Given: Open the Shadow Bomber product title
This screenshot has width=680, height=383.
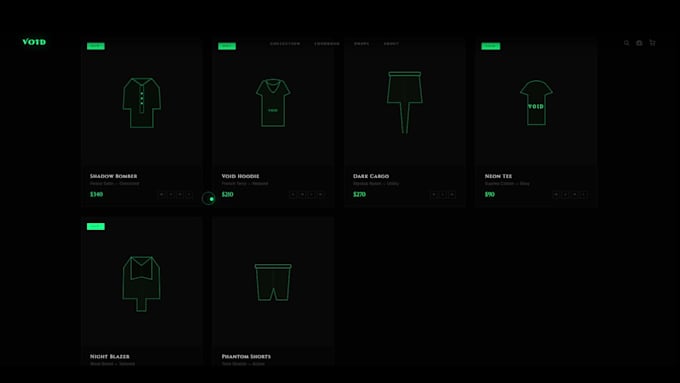Looking at the screenshot, I should (114, 176).
